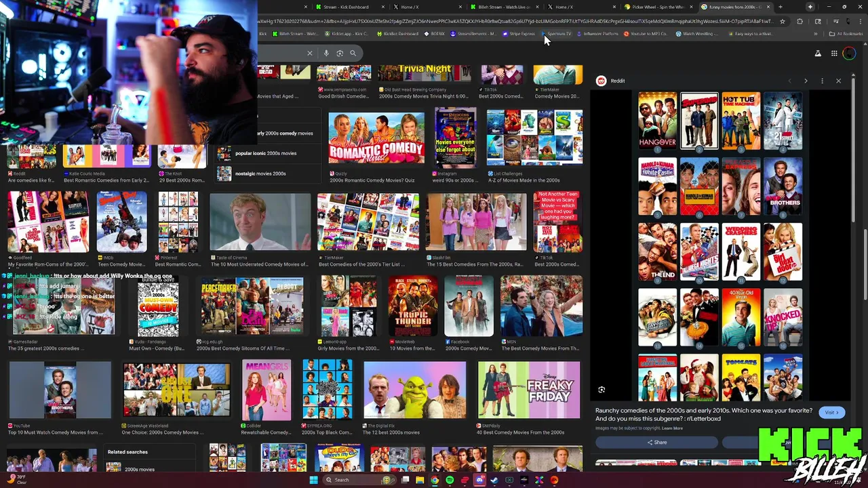Open the Step Brothers YouTube result thumbnail

60,390
